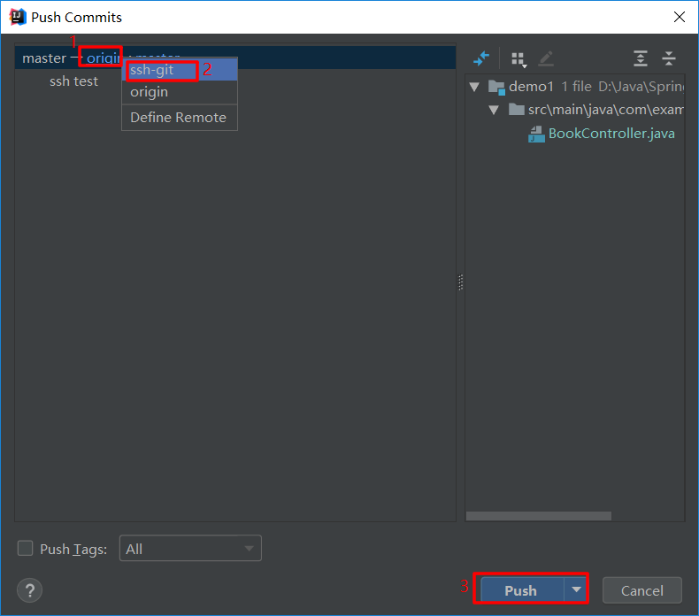Click the 'master' local branch label
This screenshot has width=699, height=616.
(x=44, y=58)
